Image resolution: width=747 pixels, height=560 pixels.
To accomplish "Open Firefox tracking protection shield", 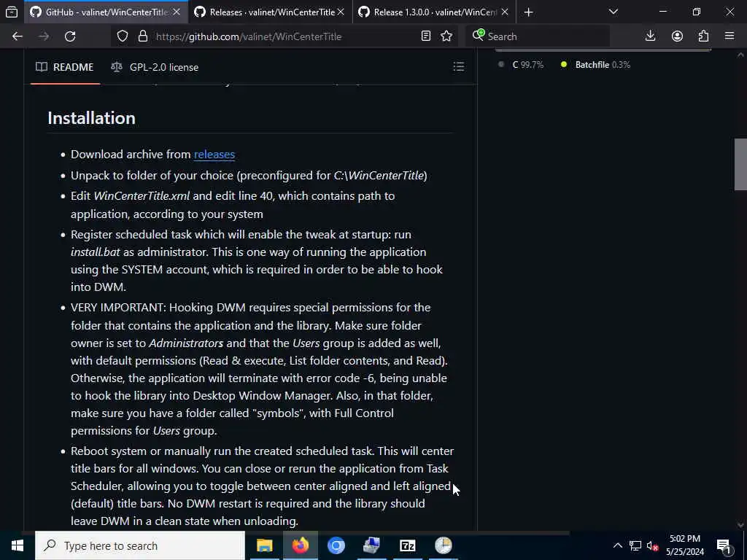I will pyautogui.click(x=123, y=36).
